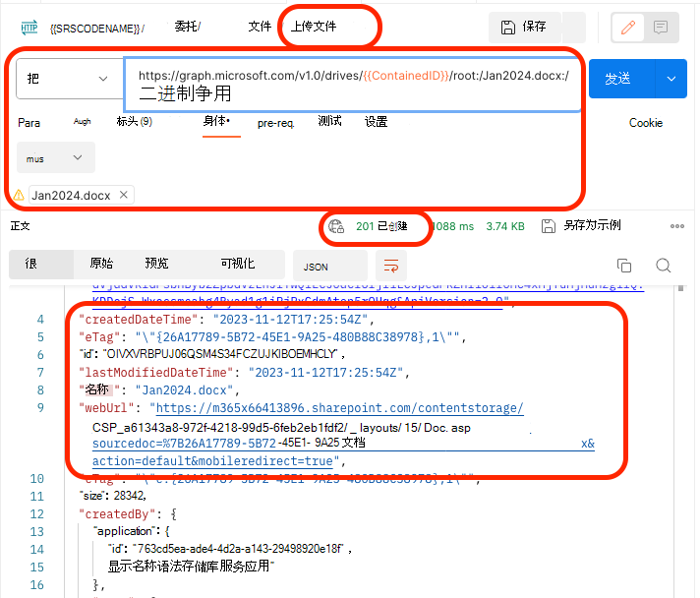Click line number 12 createdBy
Viewport: 700px width, 598px height.
37,514
